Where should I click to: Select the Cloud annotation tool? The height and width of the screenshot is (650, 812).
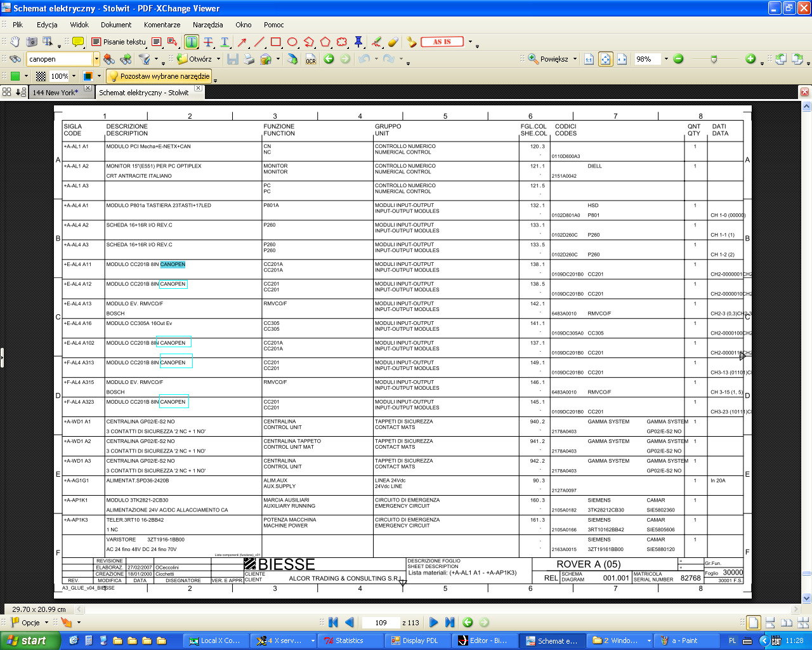coord(342,42)
